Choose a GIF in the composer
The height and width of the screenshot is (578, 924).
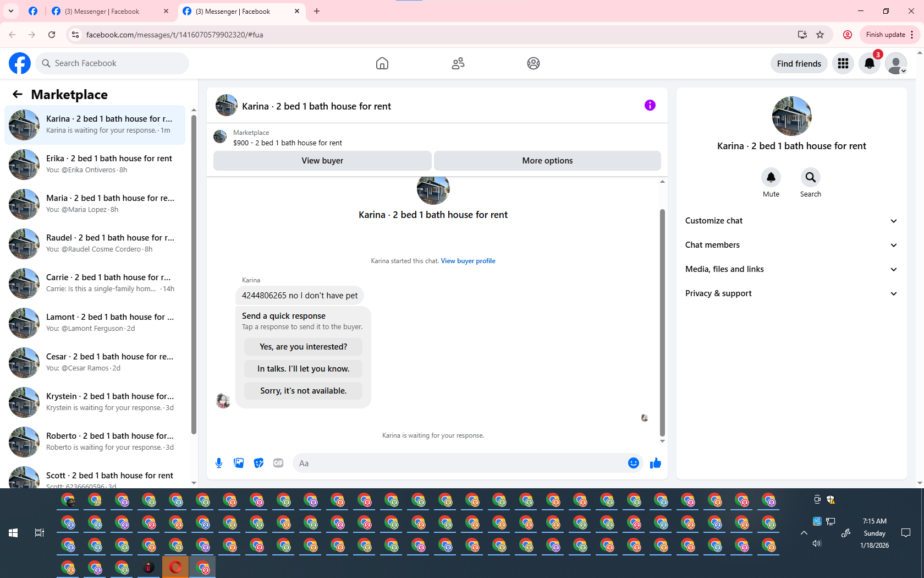(x=278, y=463)
